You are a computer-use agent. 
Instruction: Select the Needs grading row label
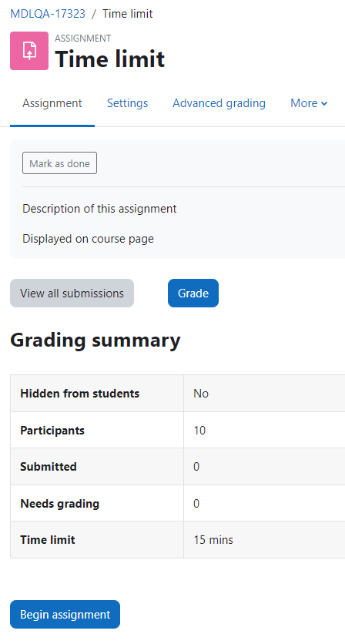pos(60,504)
